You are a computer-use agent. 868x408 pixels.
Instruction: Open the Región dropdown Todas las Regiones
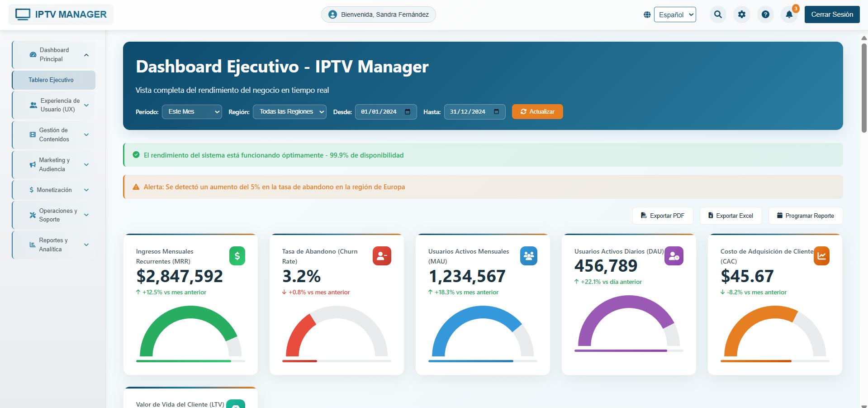[x=289, y=111]
